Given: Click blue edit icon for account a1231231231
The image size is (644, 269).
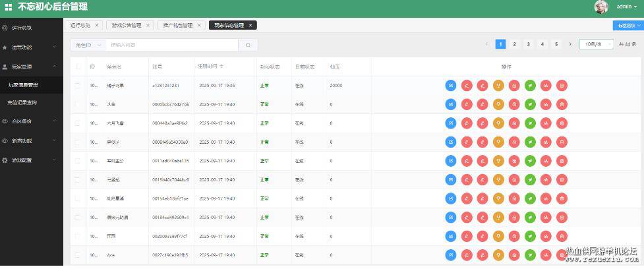Looking at the screenshot, I should coord(451,86).
